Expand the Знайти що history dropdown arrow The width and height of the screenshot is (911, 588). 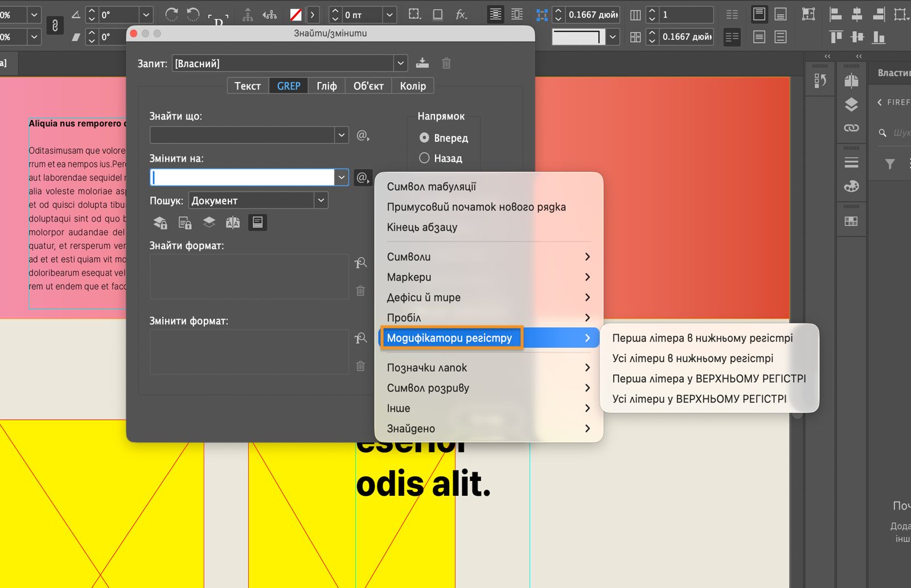pos(342,135)
